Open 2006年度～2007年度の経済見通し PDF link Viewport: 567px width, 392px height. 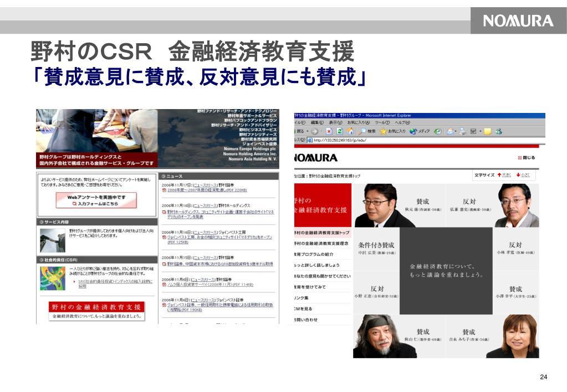[x=207, y=190]
